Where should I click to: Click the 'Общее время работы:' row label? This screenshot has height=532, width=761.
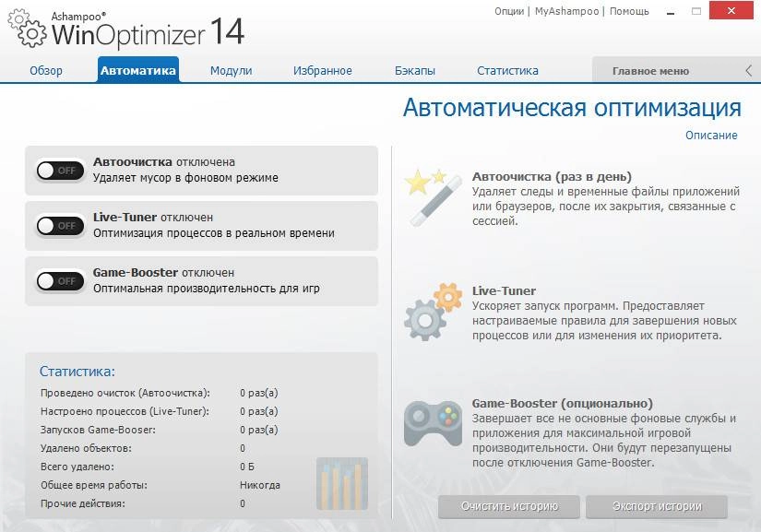(94, 485)
